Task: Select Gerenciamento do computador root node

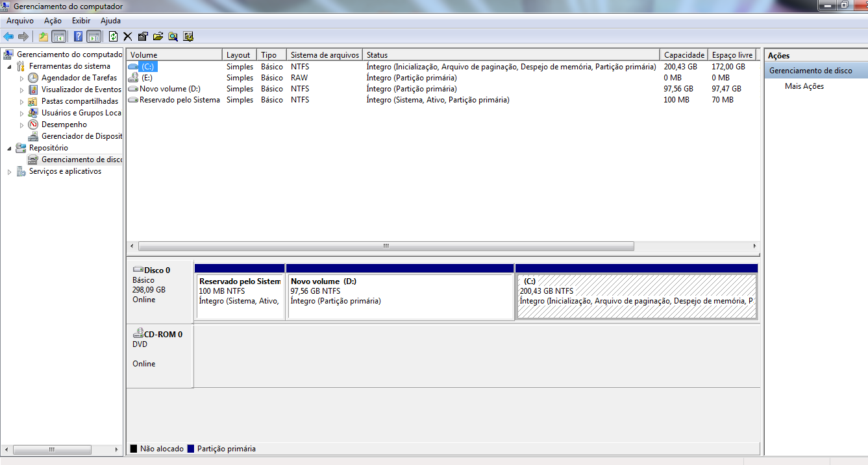Action: coord(63,54)
